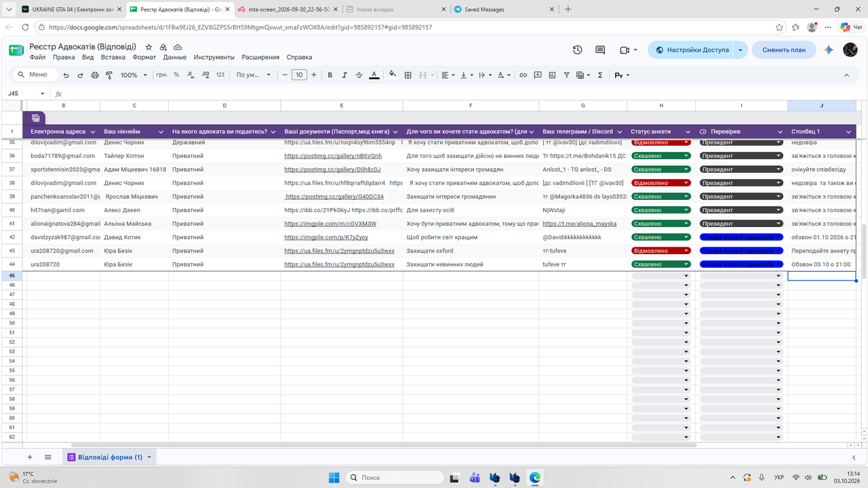Apply bold formatting to the cell
868x488 pixels.
[x=330, y=75]
